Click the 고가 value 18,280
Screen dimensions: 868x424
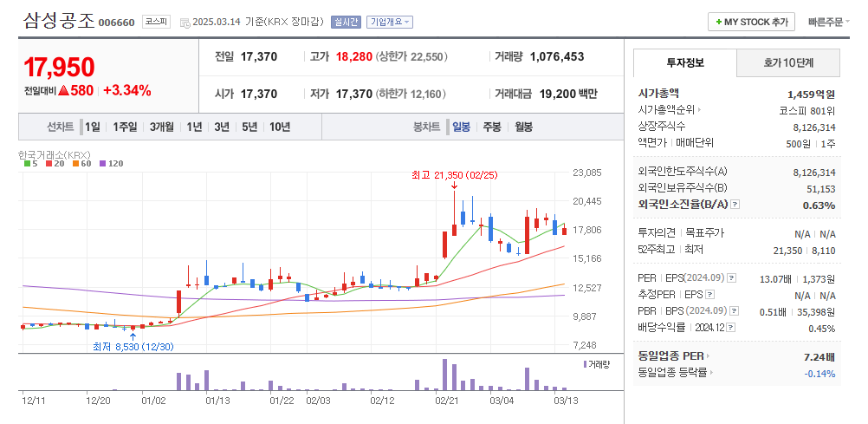tap(354, 56)
